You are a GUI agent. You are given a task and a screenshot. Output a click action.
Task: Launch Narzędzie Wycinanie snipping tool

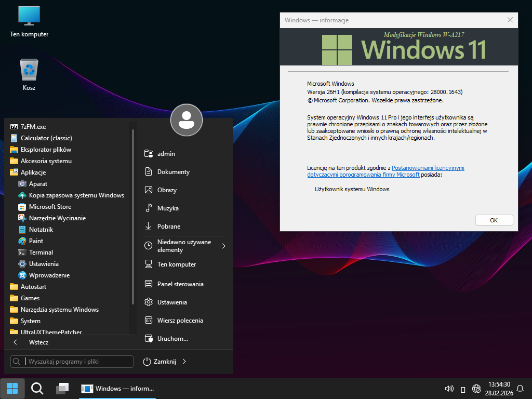(x=57, y=218)
